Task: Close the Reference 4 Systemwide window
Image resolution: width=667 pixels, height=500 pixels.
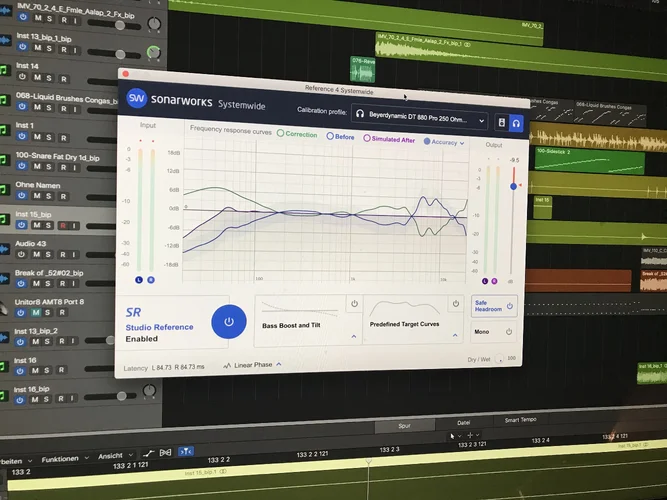Action: [125, 74]
